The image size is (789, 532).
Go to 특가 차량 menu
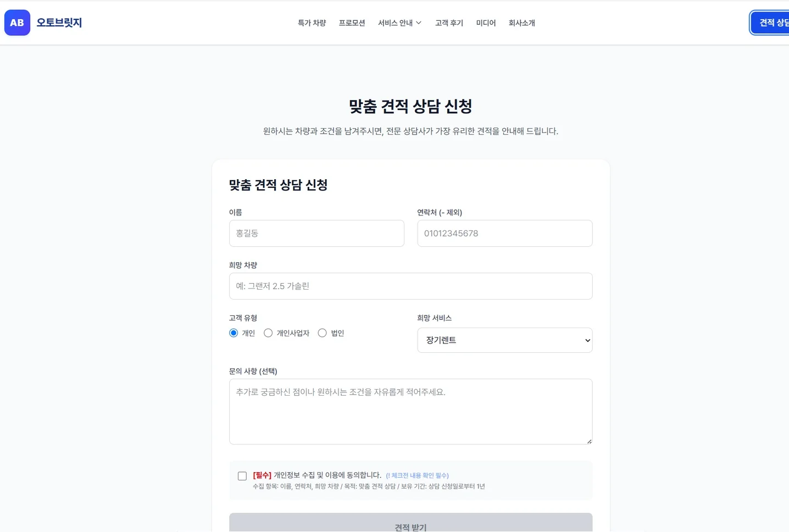(312, 23)
